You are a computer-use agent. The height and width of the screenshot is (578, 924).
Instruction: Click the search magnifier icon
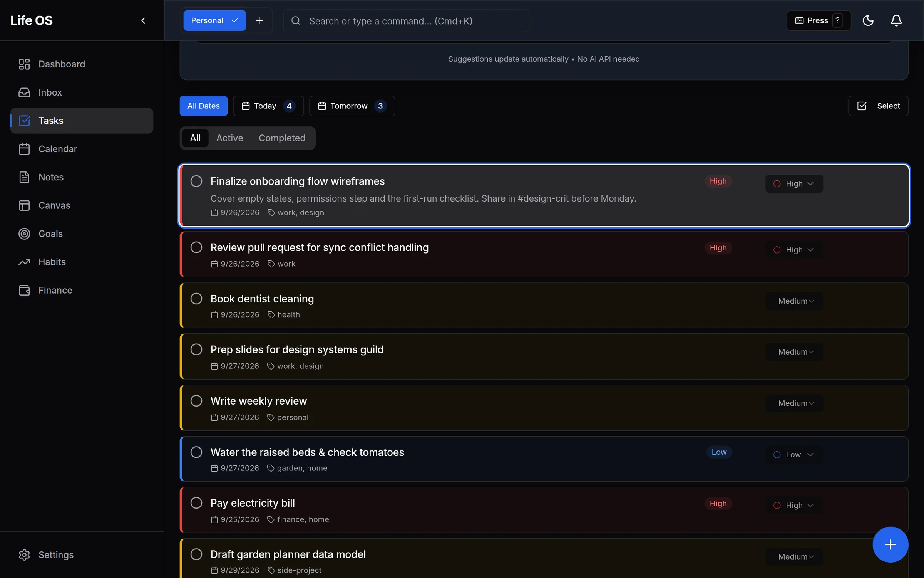click(296, 20)
